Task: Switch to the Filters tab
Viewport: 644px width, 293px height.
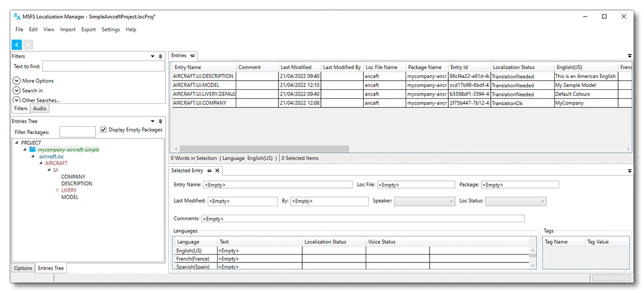Action: coord(21,109)
